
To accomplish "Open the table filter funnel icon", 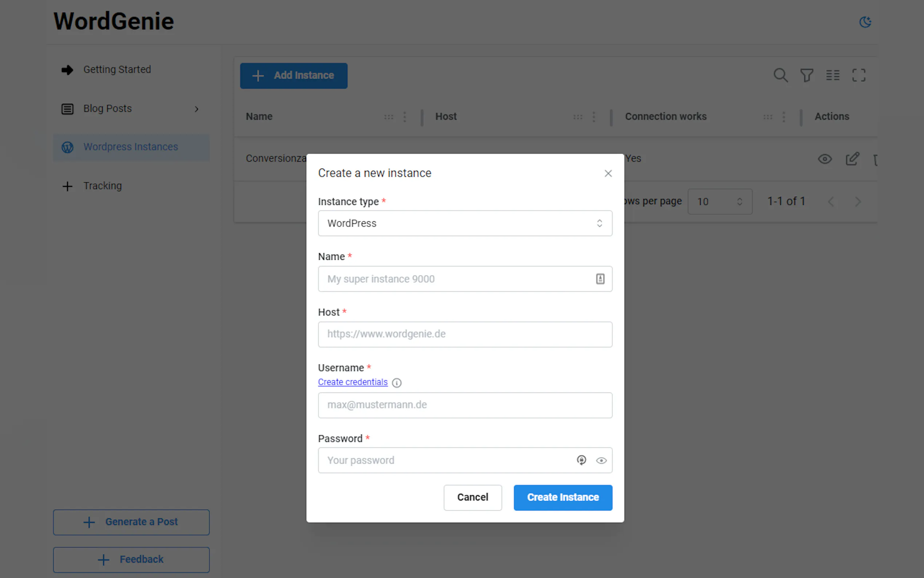I will 806,75.
